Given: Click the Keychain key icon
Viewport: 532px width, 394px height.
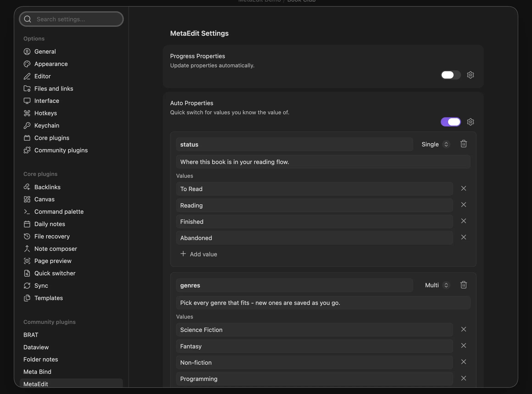Looking at the screenshot, I should click(27, 126).
